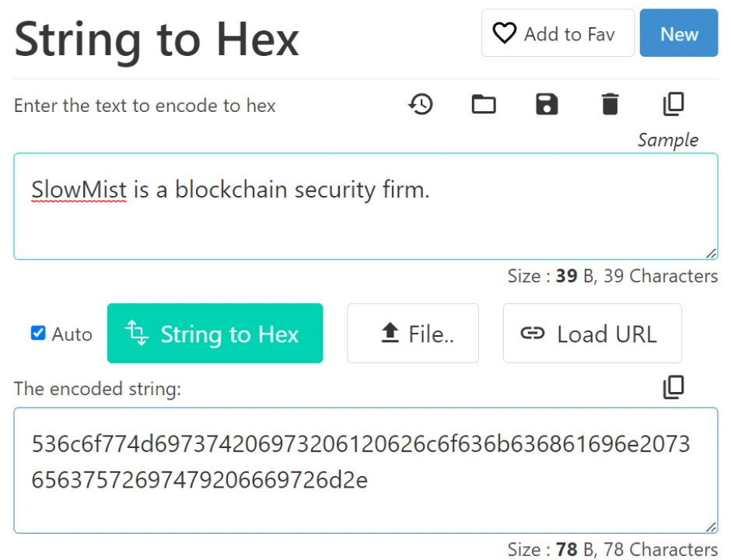The width and height of the screenshot is (731, 560).
Task: Click the heart icon in Add to Fav
Action: click(x=505, y=33)
